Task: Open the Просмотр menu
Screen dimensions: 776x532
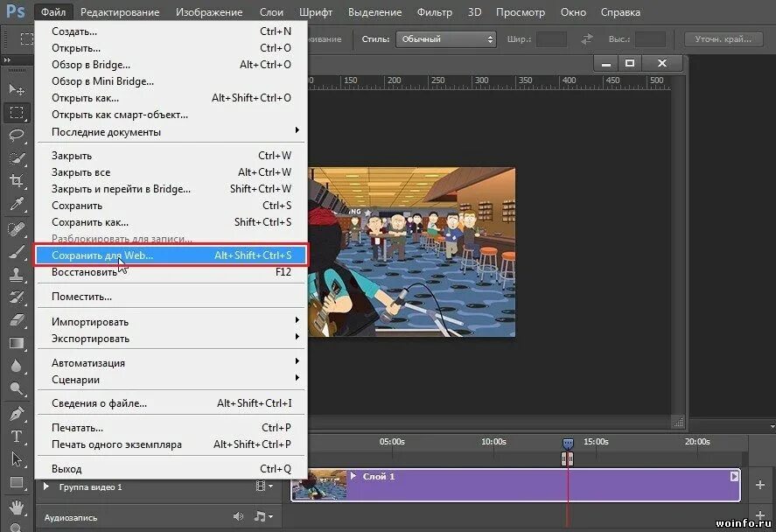Action: point(521,12)
